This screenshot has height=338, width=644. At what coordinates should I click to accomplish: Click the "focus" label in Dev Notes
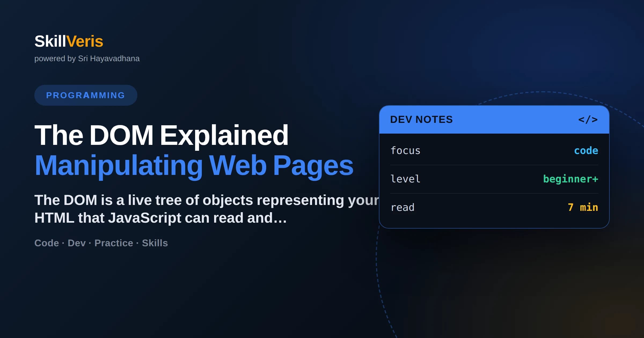[x=405, y=151]
